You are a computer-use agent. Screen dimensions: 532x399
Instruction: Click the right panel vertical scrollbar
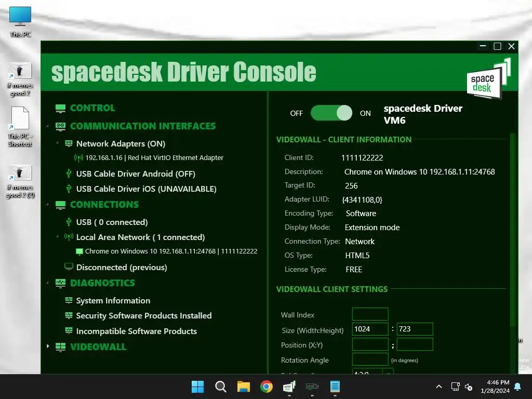coord(513,229)
